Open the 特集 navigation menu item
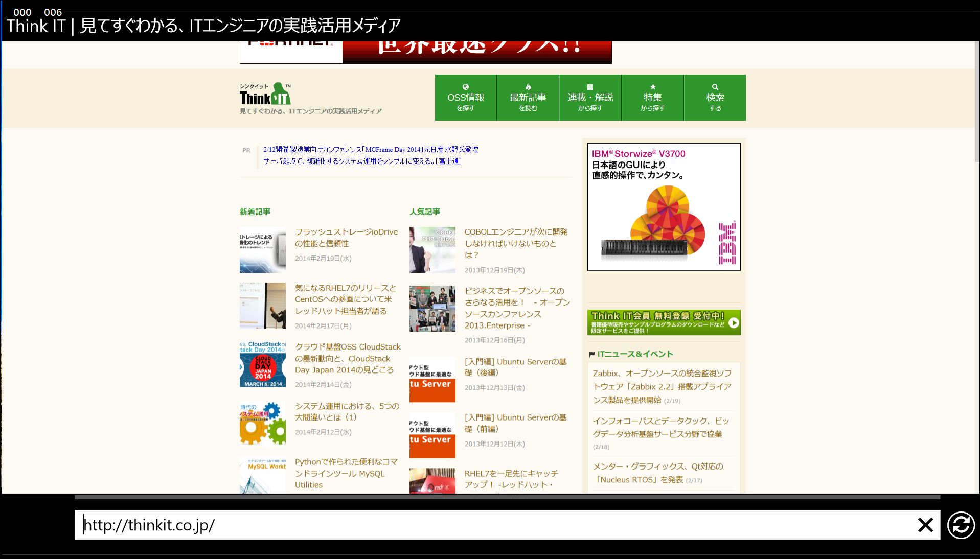This screenshot has width=980, height=559. (653, 98)
